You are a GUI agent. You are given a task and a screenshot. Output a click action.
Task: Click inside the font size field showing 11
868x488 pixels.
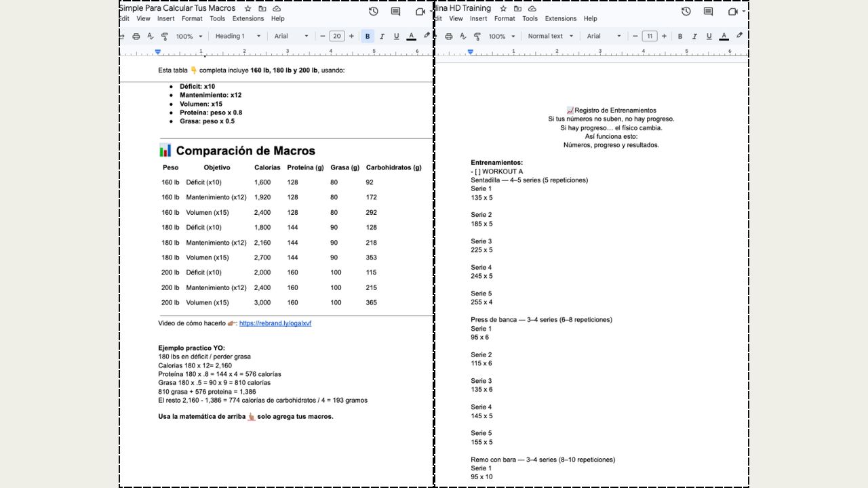649,36
